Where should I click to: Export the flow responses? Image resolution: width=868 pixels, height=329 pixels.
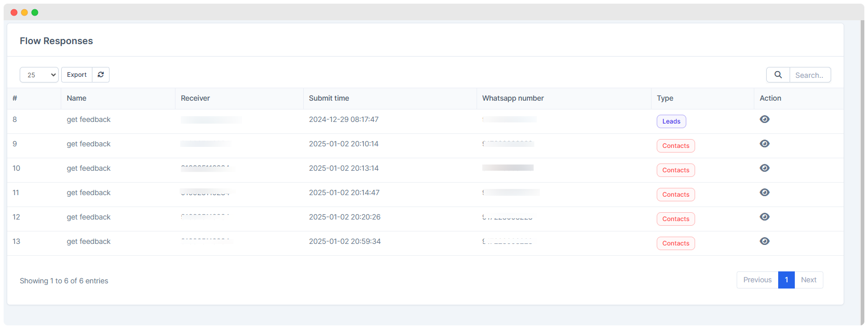pyautogui.click(x=77, y=75)
